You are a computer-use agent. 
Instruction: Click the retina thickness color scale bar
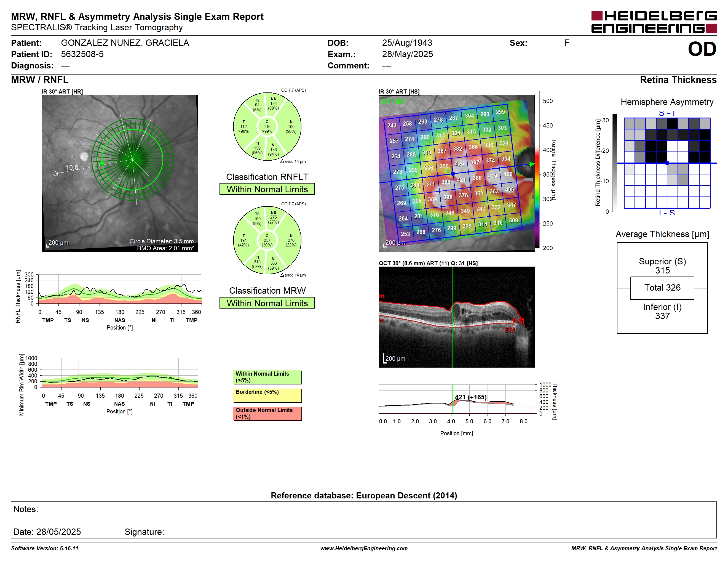537,169
